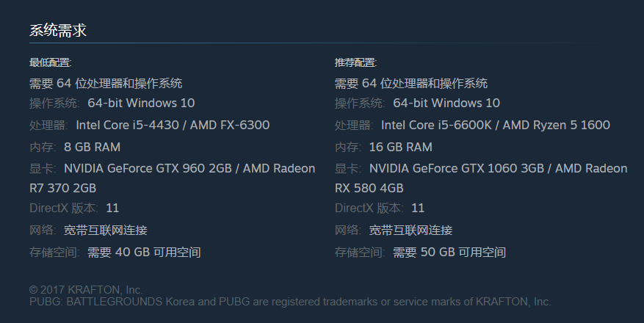Select the 最低配置 column heading
The height and width of the screenshot is (323, 644).
[x=50, y=63]
